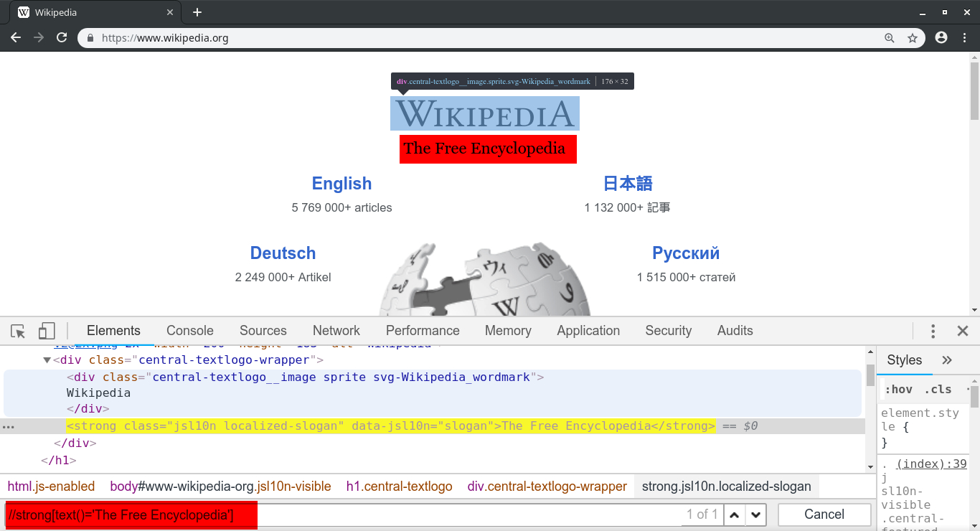980x531 pixels.
Task: Open the Chrome three-dot menu
Action: click(x=964, y=38)
